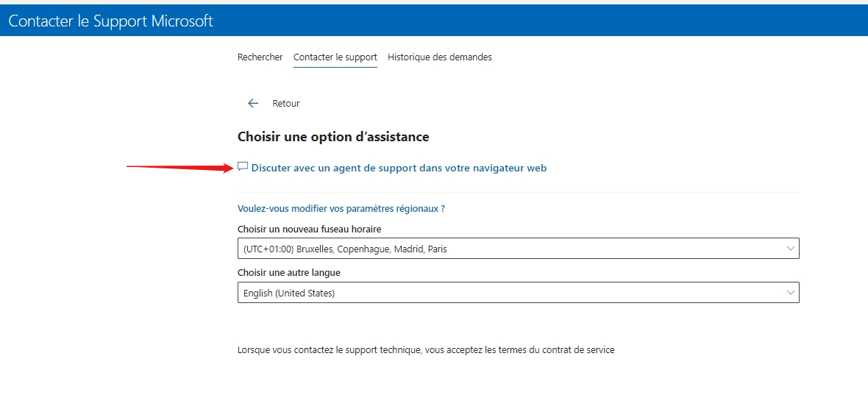Select the Contacter le support tab

(335, 57)
